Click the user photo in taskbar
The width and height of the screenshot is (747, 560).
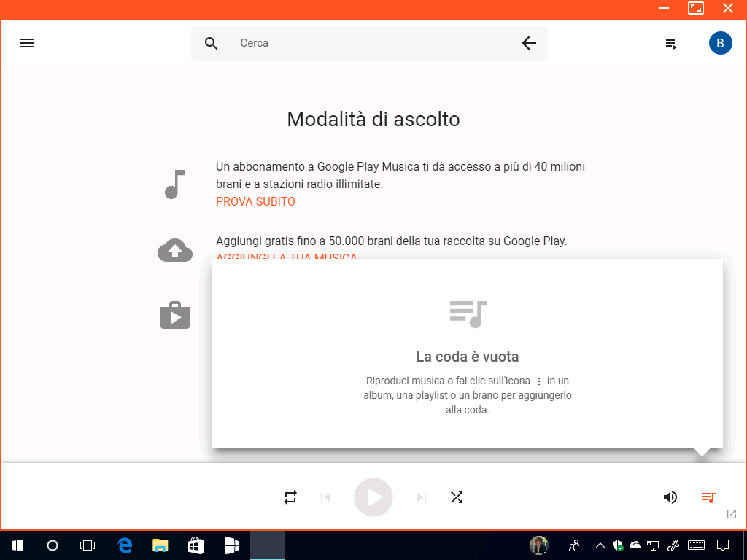click(539, 545)
